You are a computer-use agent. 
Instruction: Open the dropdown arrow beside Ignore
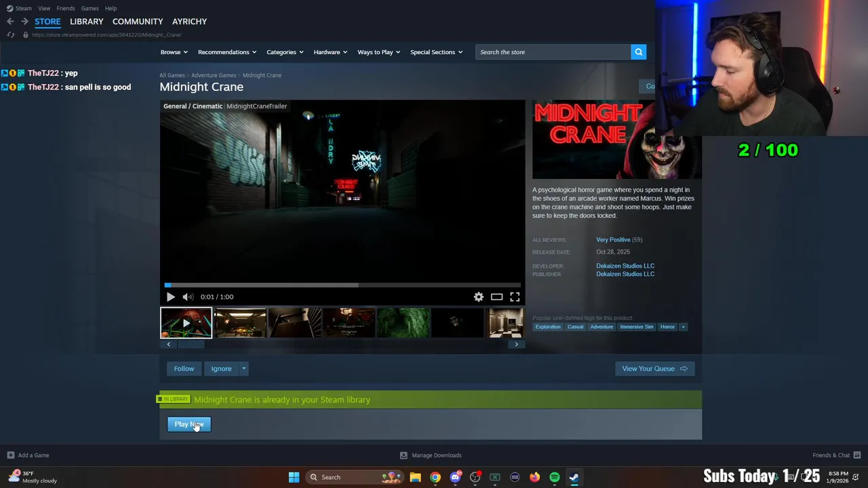[244, 369]
